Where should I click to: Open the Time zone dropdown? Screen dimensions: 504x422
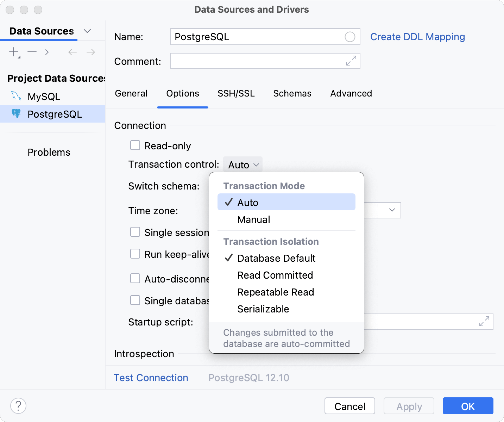point(392,210)
